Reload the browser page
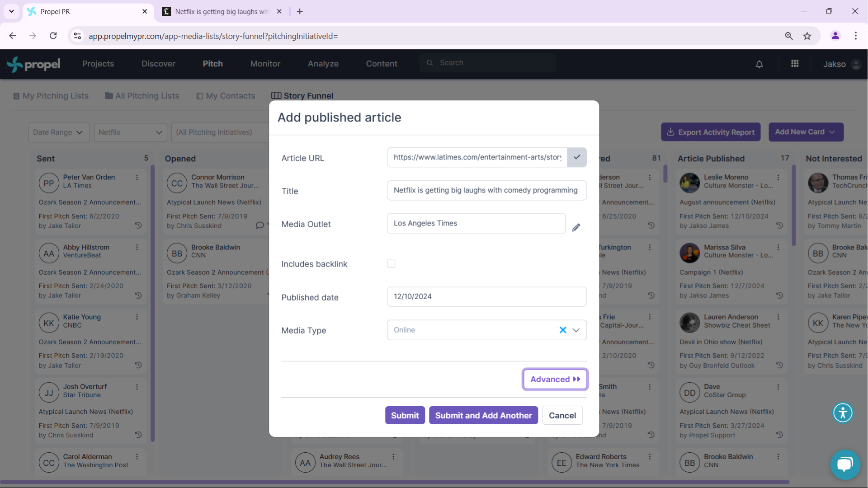The height and width of the screenshot is (488, 868). click(x=53, y=36)
